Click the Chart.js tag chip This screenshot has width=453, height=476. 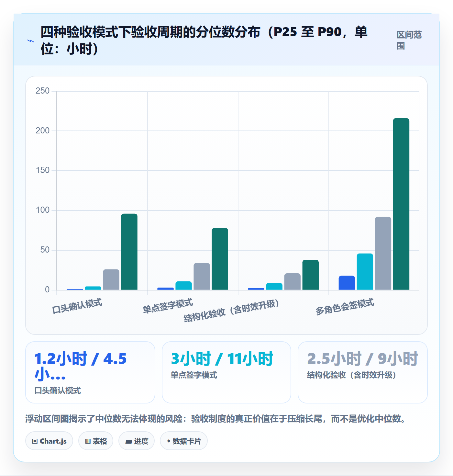(49, 441)
